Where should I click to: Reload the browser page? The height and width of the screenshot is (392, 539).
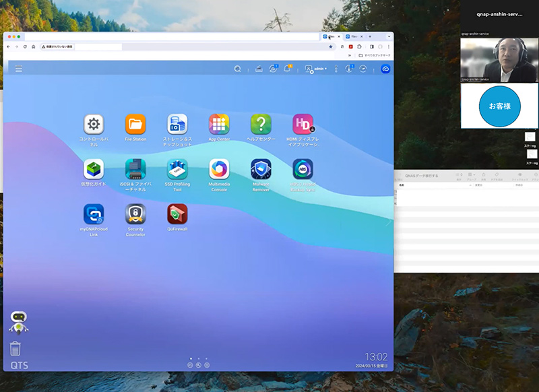click(25, 46)
